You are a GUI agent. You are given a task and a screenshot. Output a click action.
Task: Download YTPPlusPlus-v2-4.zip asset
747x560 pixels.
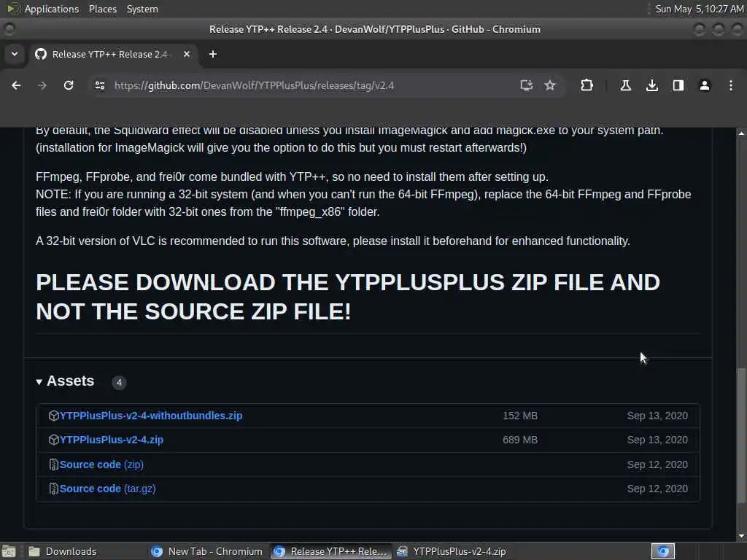click(112, 440)
